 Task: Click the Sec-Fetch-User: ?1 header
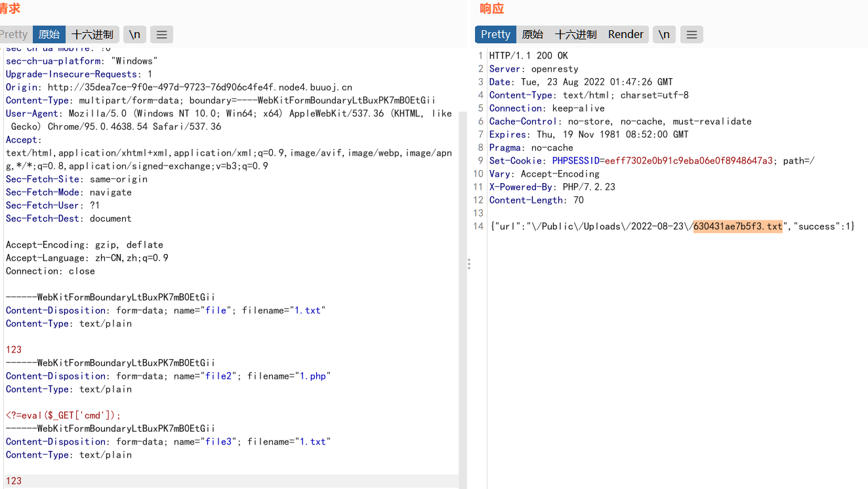pyautogui.click(x=53, y=205)
